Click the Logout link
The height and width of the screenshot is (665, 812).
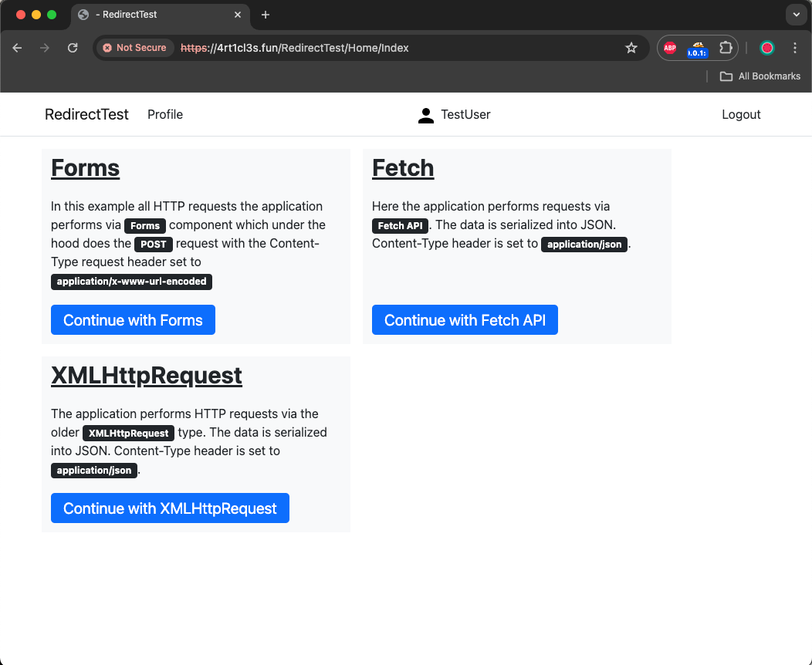click(741, 114)
